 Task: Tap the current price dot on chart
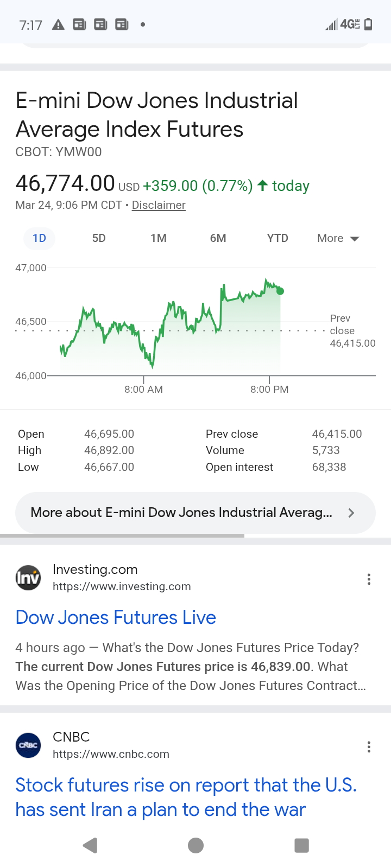[x=280, y=291]
